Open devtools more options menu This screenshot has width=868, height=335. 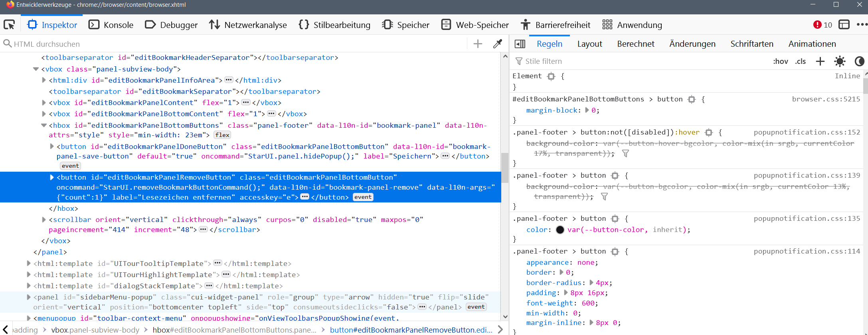click(x=862, y=25)
